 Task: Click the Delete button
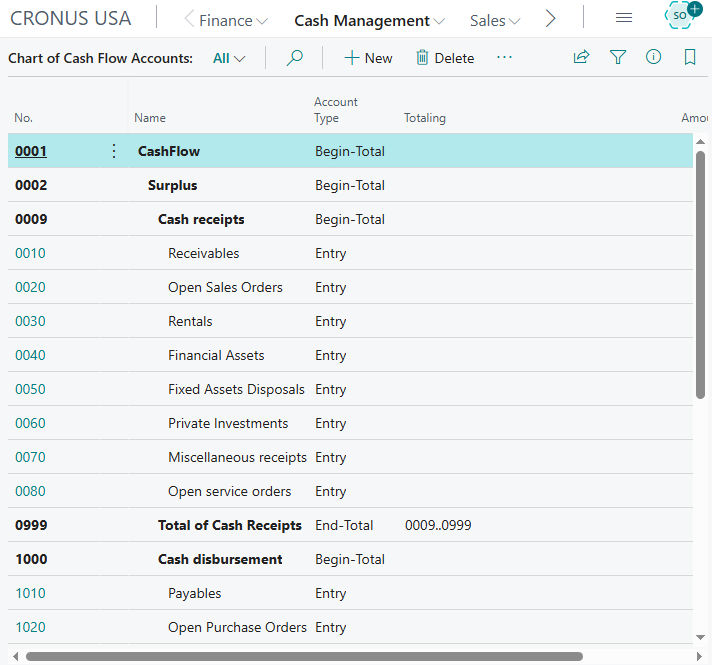click(444, 58)
